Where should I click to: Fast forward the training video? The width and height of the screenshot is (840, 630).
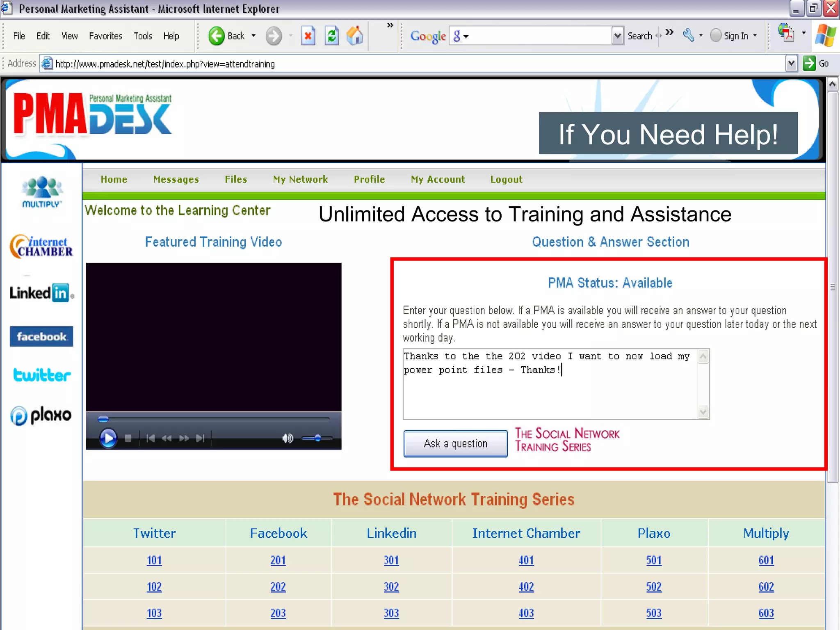184,438
